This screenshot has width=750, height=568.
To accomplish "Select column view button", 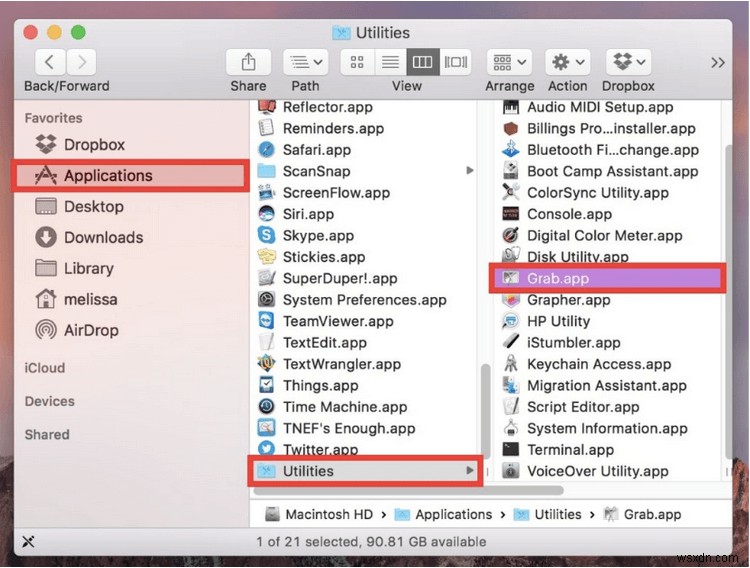I will coord(423,62).
